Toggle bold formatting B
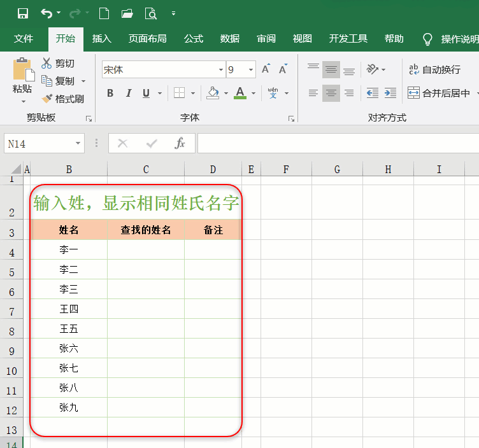The image size is (479, 448). [x=111, y=93]
